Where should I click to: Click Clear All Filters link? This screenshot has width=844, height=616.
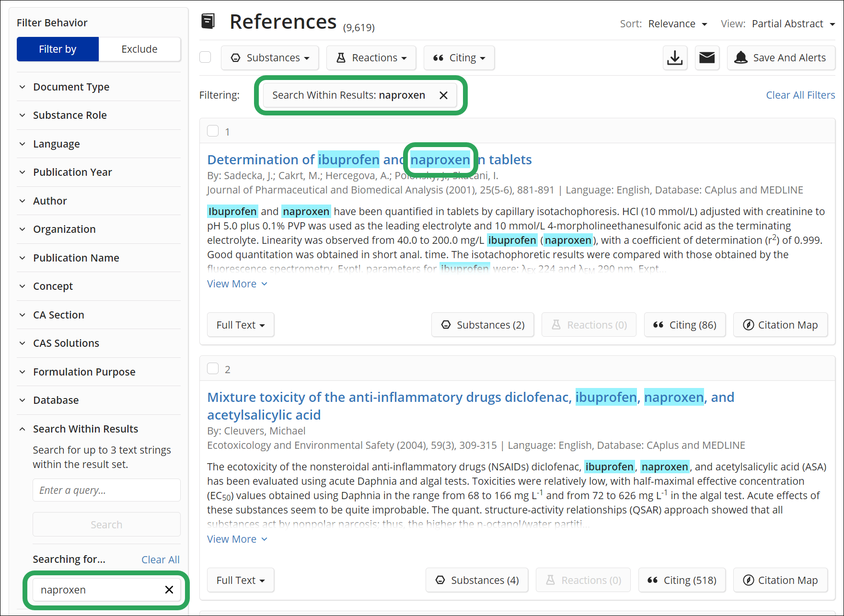point(800,95)
